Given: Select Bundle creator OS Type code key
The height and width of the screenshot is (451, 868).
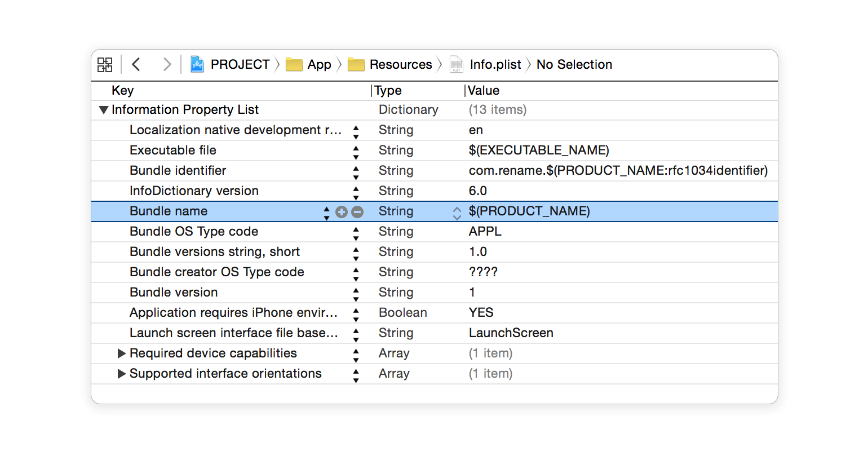Looking at the screenshot, I should 217,272.
